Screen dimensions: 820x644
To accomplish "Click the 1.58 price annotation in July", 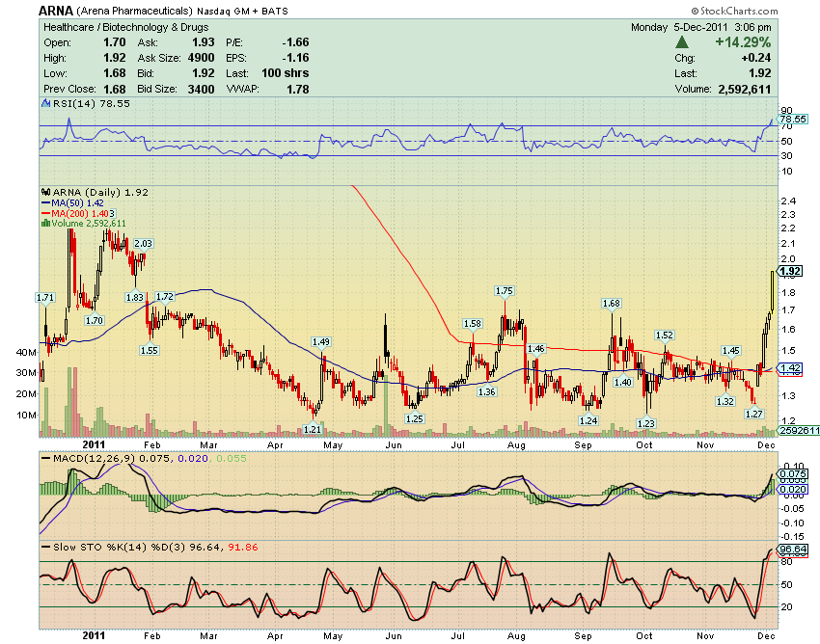I will 473,324.
